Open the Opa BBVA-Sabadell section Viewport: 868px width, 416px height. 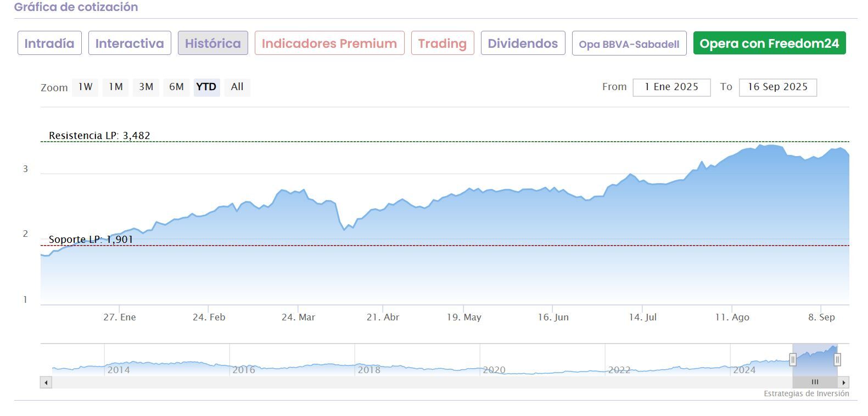pyautogui.click(x=629, y=44)
